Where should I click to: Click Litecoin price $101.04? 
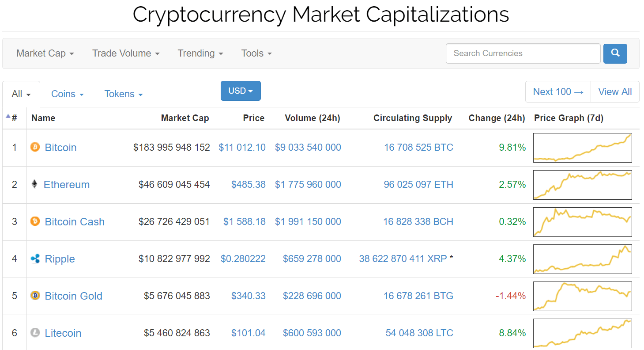249,333
